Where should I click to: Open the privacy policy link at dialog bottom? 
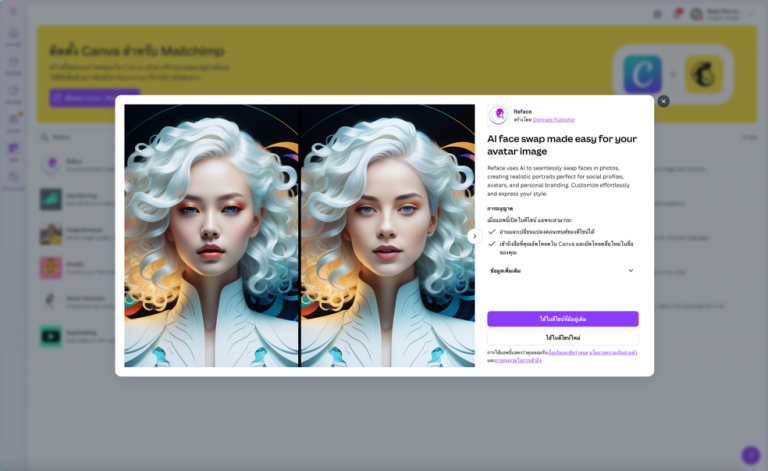pyautogui.click(x=613, y=353)
